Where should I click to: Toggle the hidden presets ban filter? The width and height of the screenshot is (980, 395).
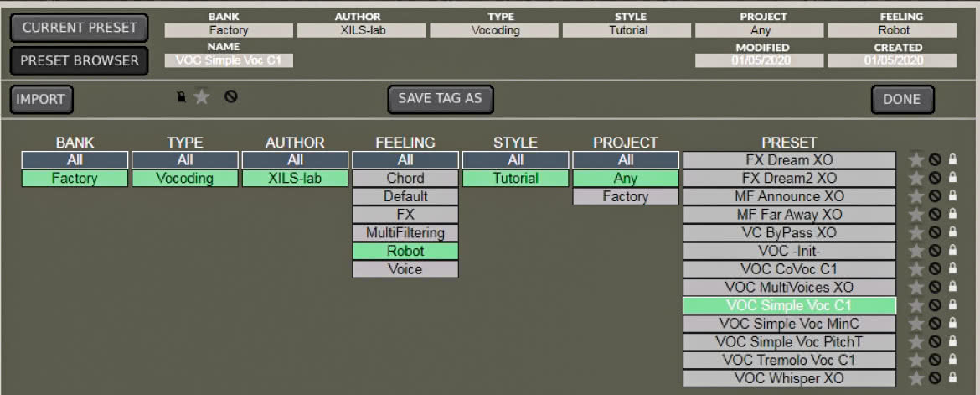[x=231, y=96]
